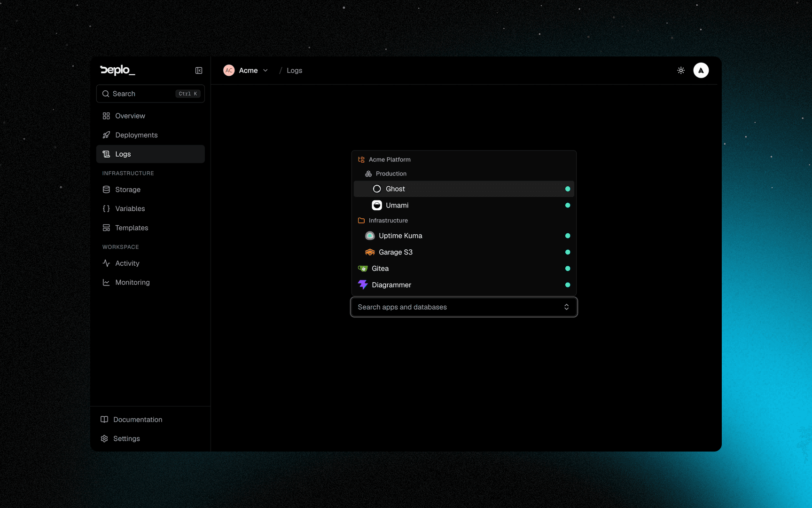
Task: Open Storage section
Action: click(x=150, y=190)
